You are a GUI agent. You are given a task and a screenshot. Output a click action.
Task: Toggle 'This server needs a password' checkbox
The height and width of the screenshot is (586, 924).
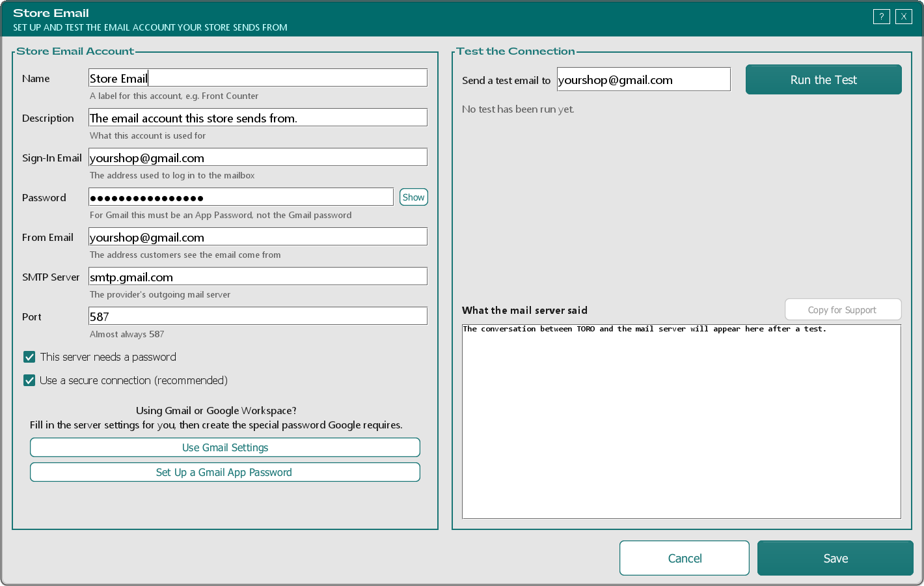point(29,357)
